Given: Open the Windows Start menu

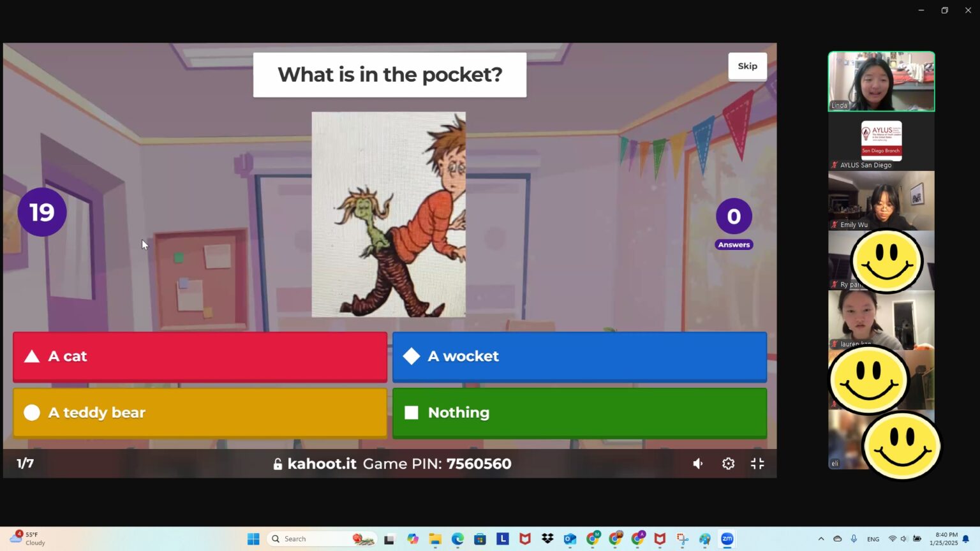Looking at the screenshot, I should [253, 539].
